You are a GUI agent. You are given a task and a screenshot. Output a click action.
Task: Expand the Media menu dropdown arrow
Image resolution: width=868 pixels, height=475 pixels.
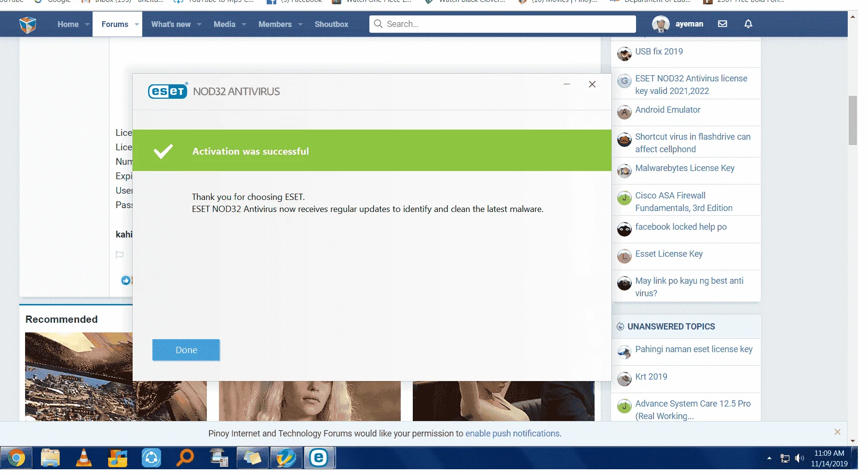(244, 24)
